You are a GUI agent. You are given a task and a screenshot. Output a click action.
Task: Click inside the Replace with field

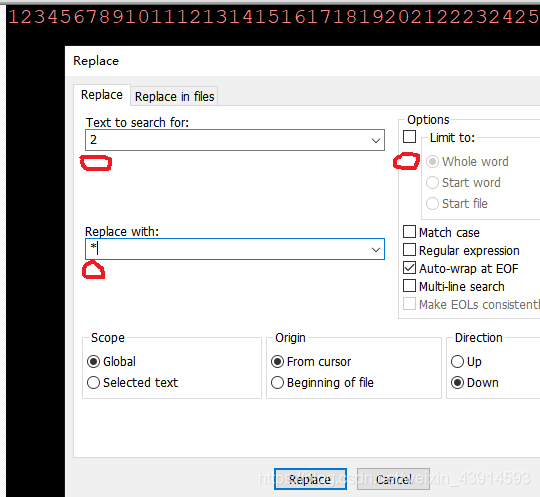point(227,249)
